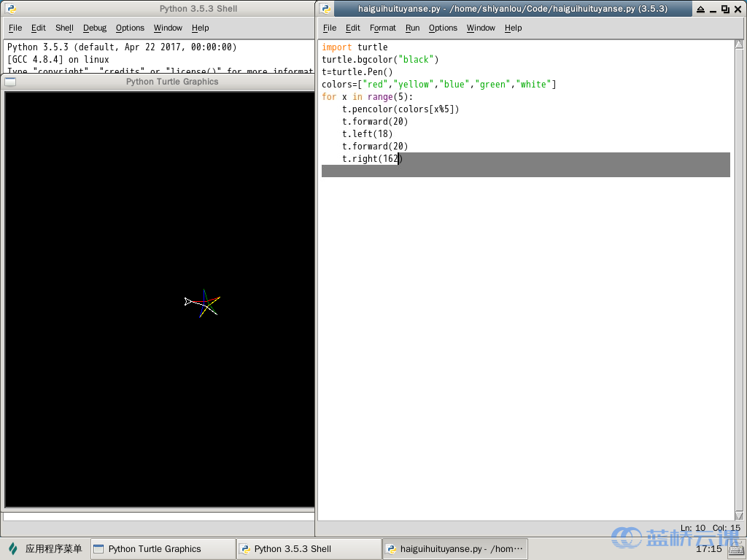Maximize the haiguihuituyanse.py editor window

[724, 9]
